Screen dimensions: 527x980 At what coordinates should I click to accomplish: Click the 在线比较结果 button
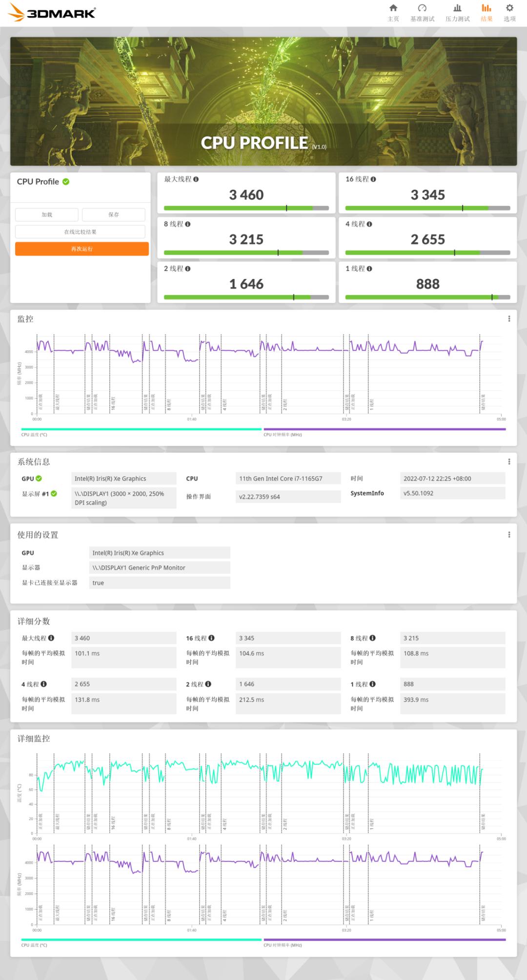pyautogui.click(x=80, y=232)
